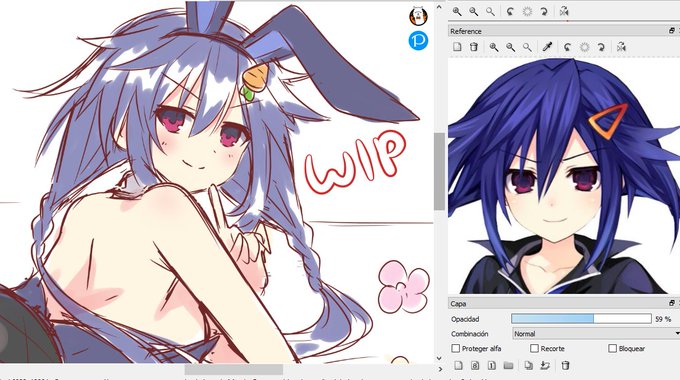Click canvas scroll down arrow

point(439,358)
